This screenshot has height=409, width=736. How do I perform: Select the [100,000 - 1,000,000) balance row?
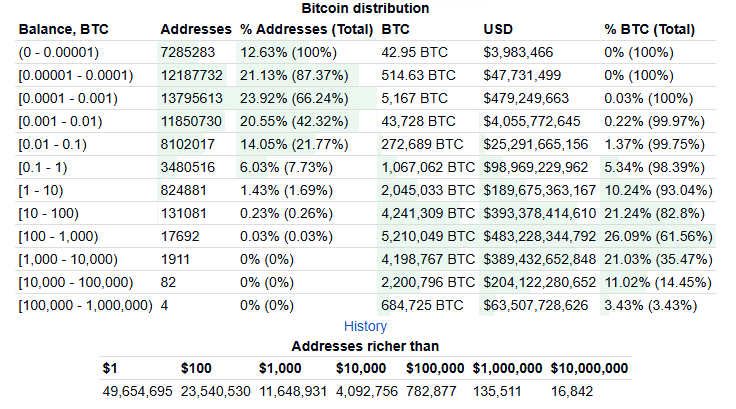[85, 305]
